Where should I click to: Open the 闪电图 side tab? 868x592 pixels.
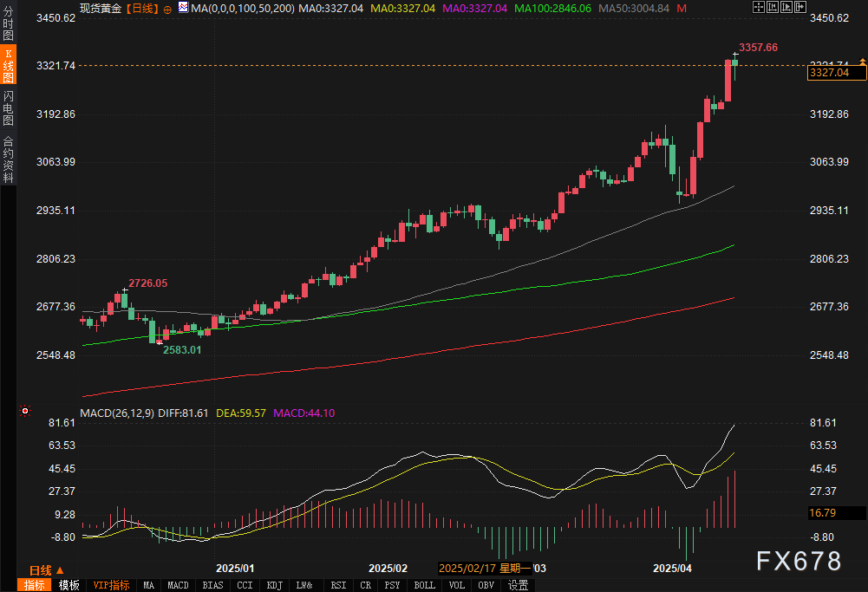click(x=8, y=107)
